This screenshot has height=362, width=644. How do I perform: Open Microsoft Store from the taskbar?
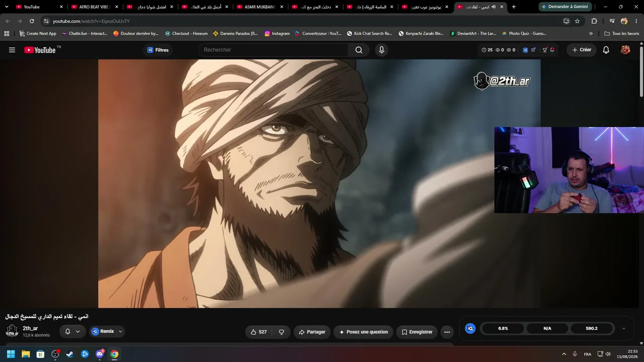click(x=40, y=354)
